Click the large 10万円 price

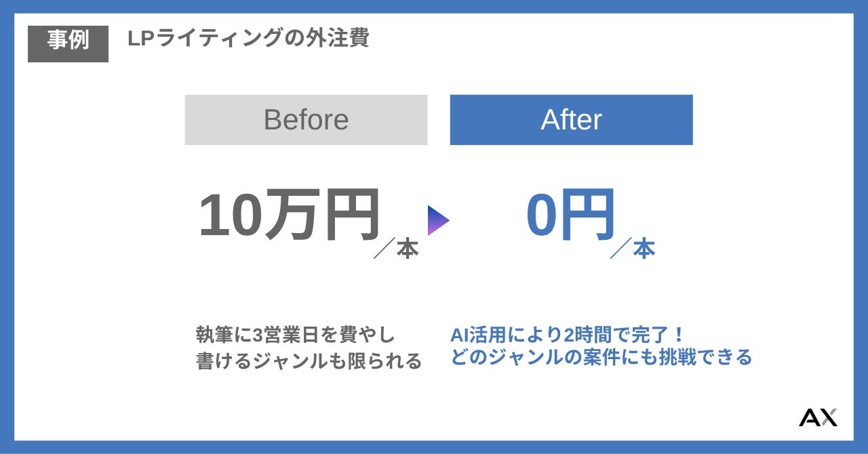coord(289,215)
